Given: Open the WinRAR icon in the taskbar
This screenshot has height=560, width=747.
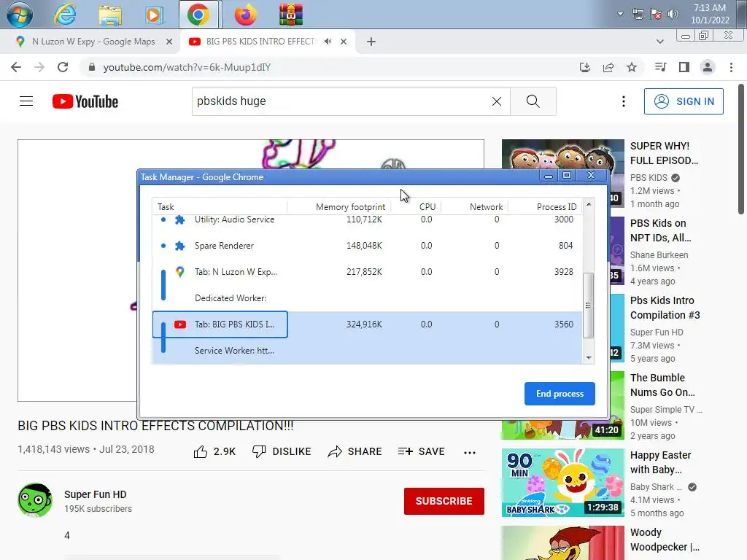Looking at the screenshot, I should coord(290,15).
